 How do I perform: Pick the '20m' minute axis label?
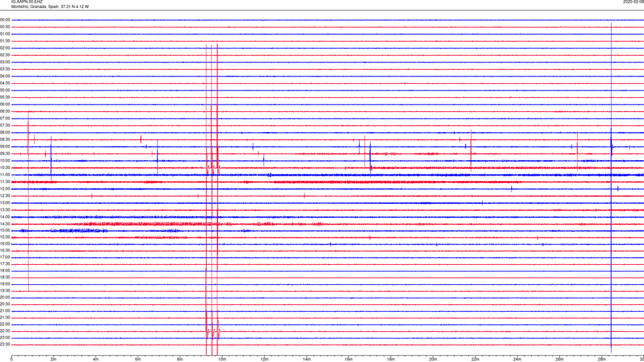click(433, 359)
